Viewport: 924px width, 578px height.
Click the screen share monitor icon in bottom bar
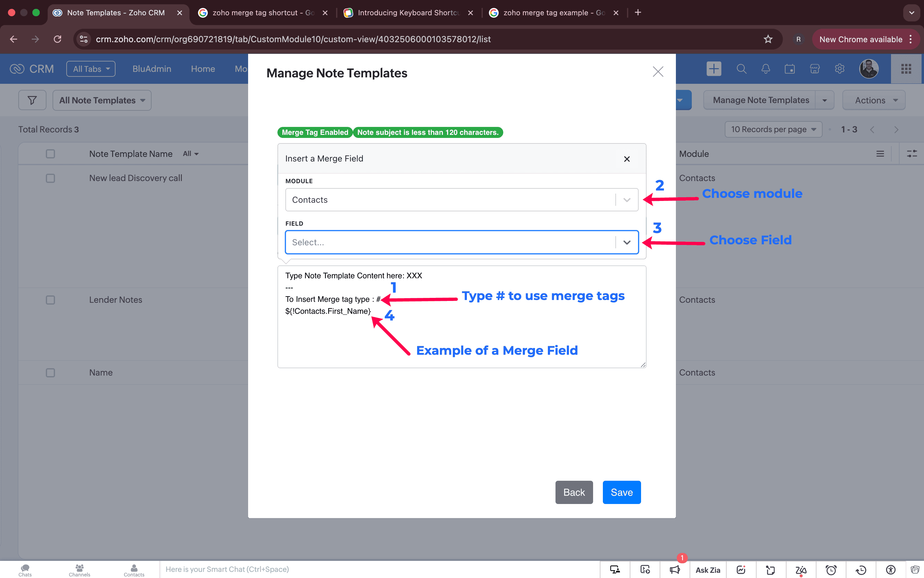coord(615,569)
